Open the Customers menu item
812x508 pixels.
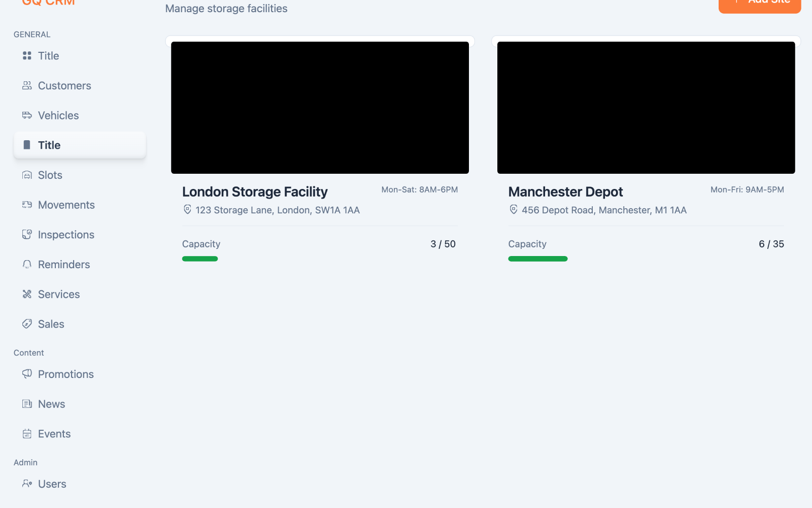[80, 86]
